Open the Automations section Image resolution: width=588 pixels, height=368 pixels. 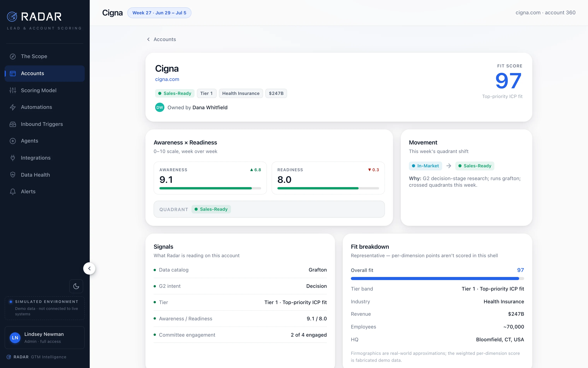(x=45, y=107)
